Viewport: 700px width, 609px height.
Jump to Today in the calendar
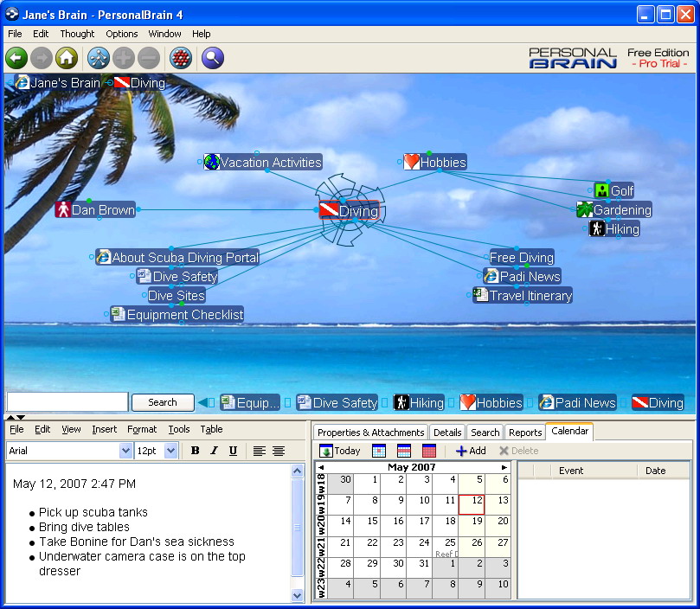[341, 451]
